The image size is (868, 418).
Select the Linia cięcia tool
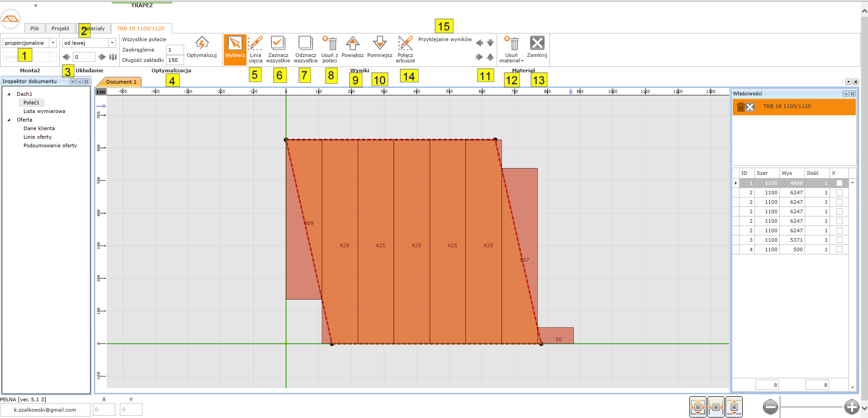(x=256, y=44)
